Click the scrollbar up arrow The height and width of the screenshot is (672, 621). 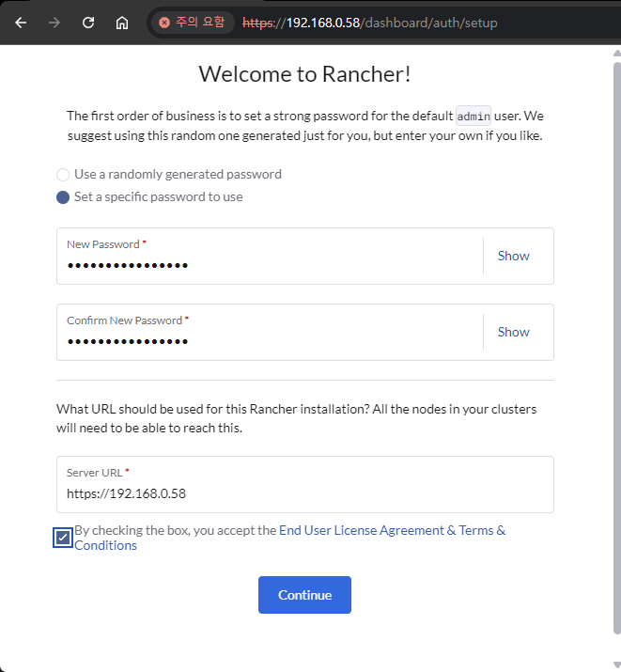(x=616, y=53)
